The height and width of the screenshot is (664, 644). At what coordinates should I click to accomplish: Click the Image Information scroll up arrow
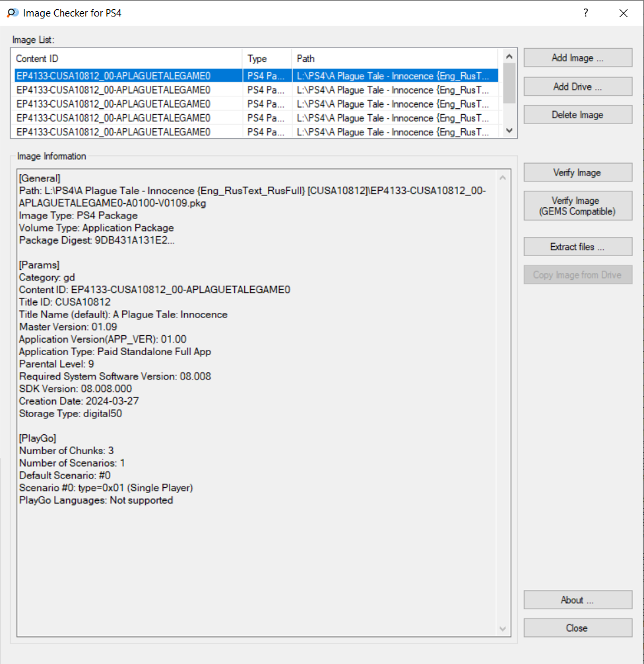click(x=503, y=178)
